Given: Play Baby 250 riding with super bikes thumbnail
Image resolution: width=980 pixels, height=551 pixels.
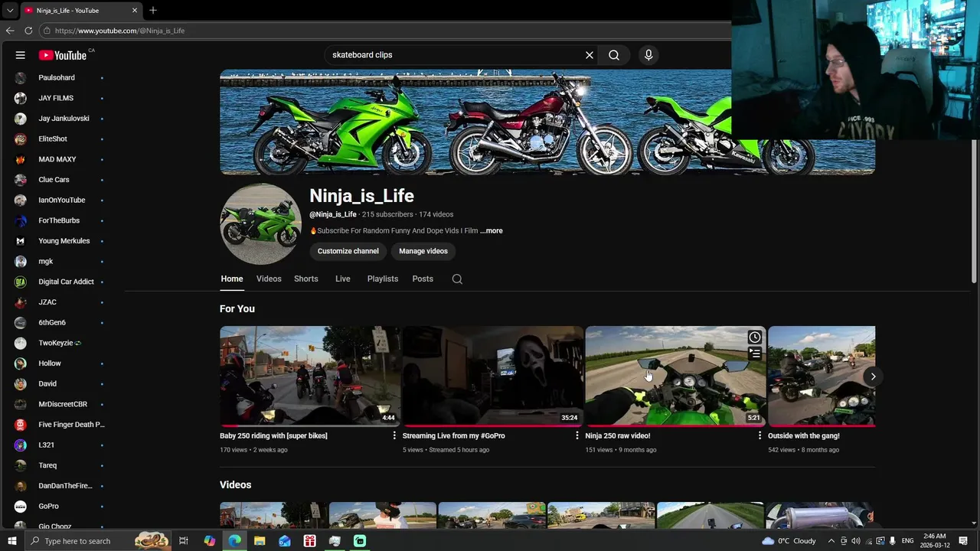Looking at the screenshot, I should [x=310, y=376].
